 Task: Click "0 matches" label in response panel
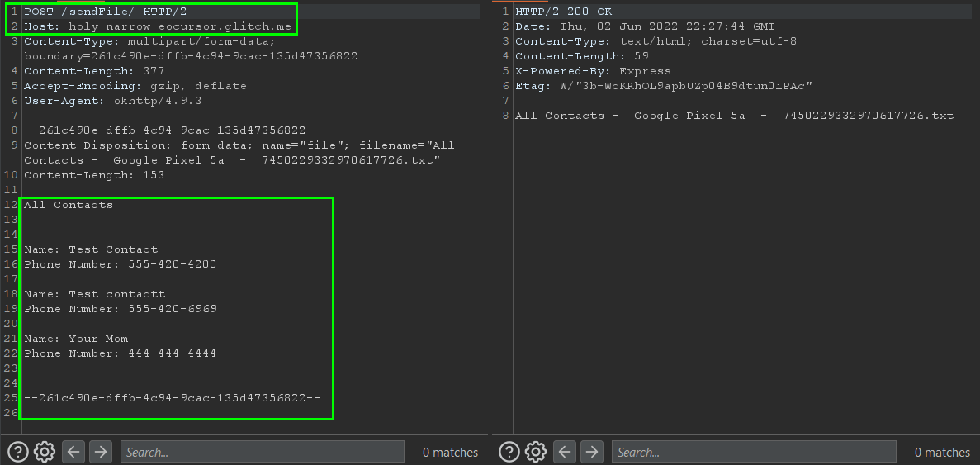(x=942, y=453)
